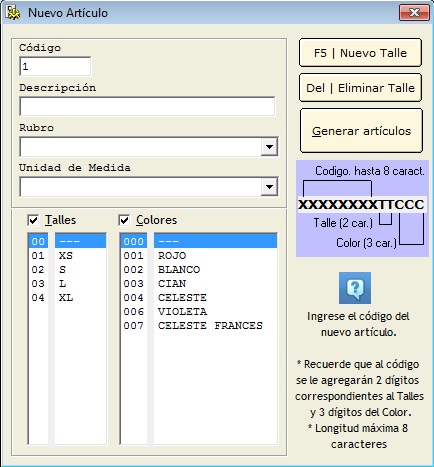The height and width of the screenshot is (467, 434).
Task: Click the Código input field
Action: [x=55, y=66]
